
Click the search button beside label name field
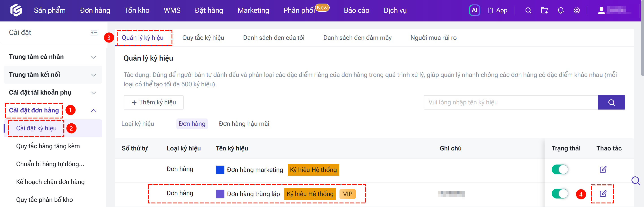(x=612, y=102)
